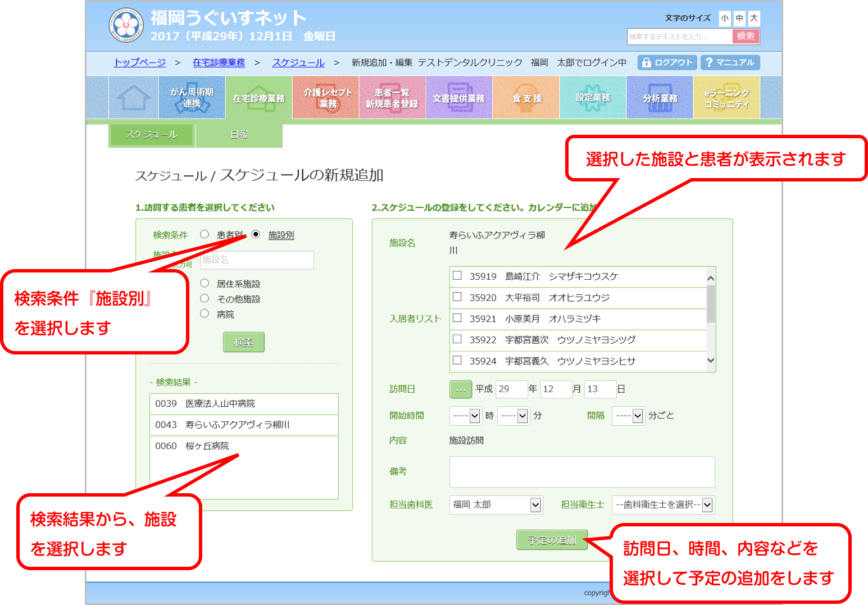Open 患者一覧 新規患者登録 icon

pos(392,98)
